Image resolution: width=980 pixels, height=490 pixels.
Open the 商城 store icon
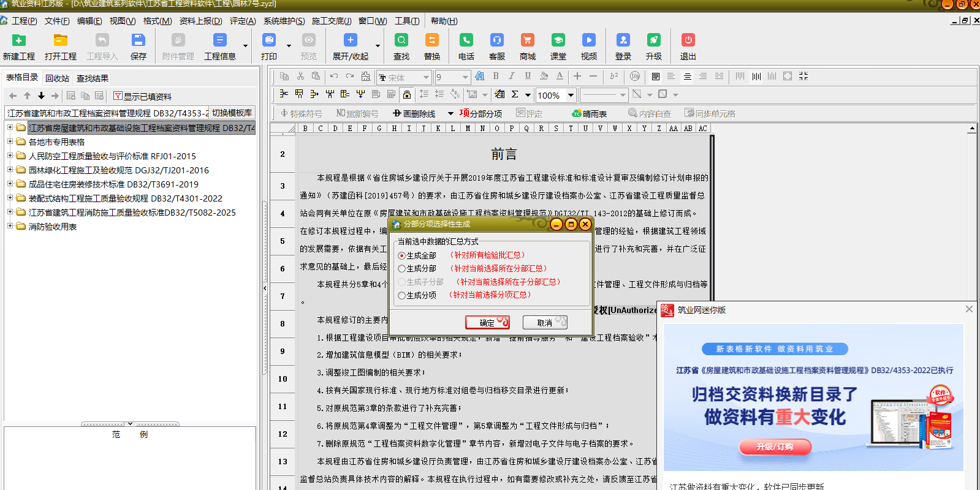[x=527, y=41]
